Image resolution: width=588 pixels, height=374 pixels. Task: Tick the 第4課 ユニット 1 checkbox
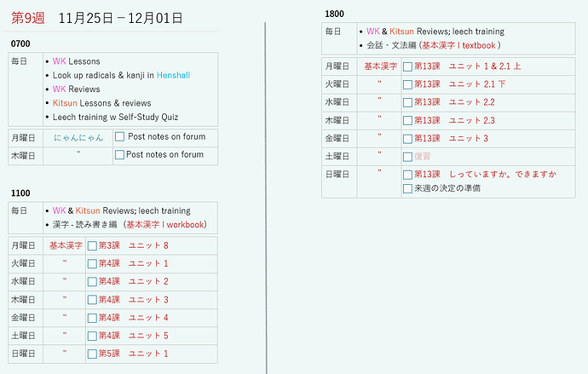point(92,264)
